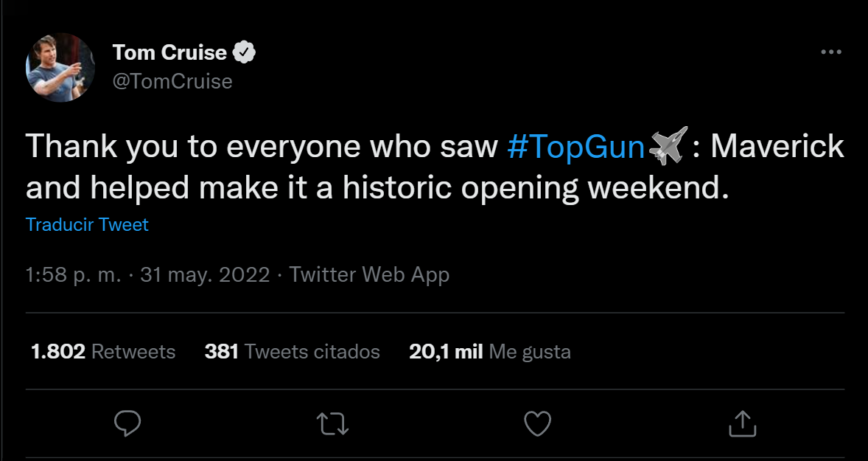The width and height of the screenshot is (868, 461).
Task: Like the tweet with the heart icon
Action: [537, 423]
